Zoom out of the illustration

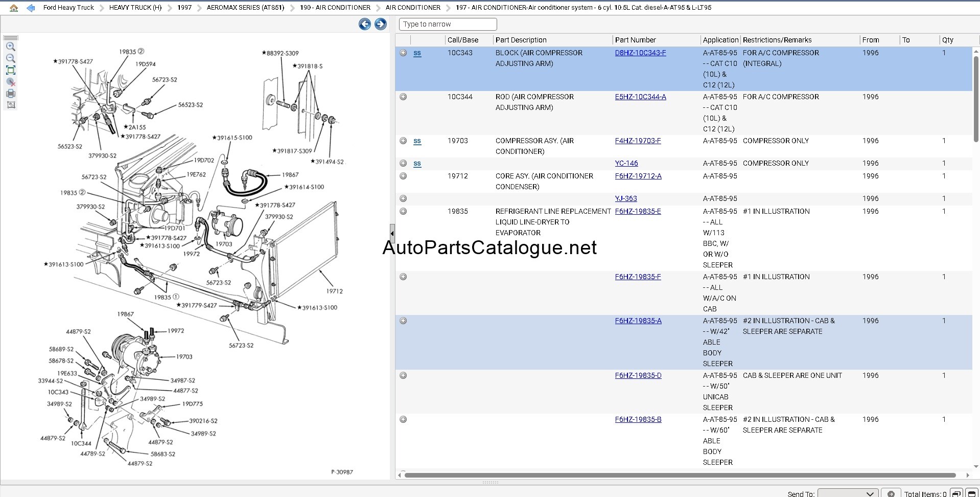tap(11, 58)
